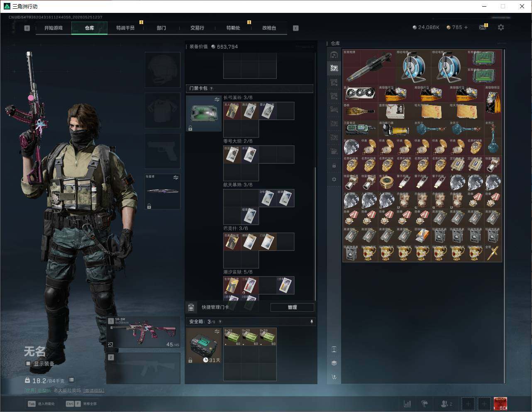Open the 特战干员 tab

[x=125, y=28]
